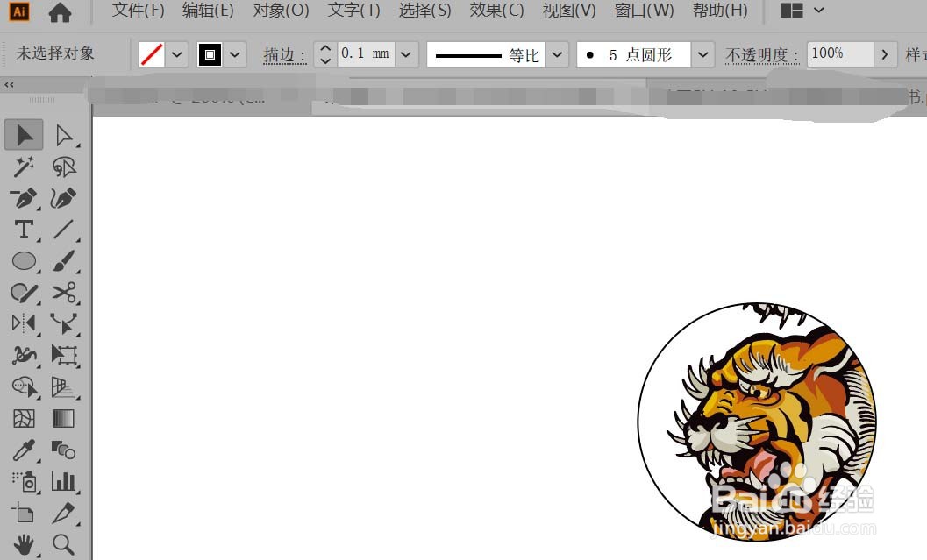Click the fill swatch with red slash

(x=152, y=55)
